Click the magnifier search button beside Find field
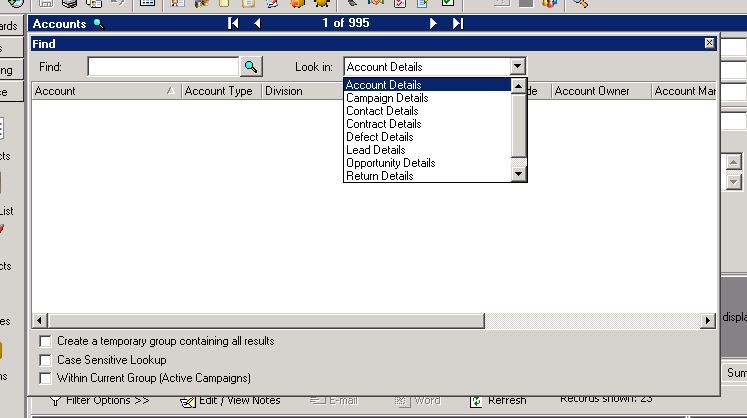The image size is (747, 418). pyautogui.click(x=251, y=66)
